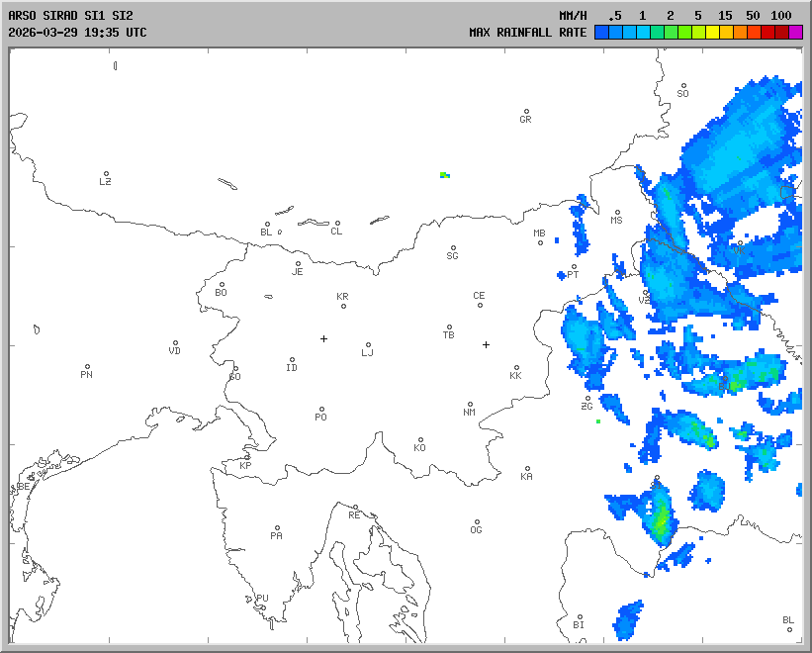Click the MAX RAINFALL RATE label
Screen dimensions: 812x653
(x=527, y=33)
